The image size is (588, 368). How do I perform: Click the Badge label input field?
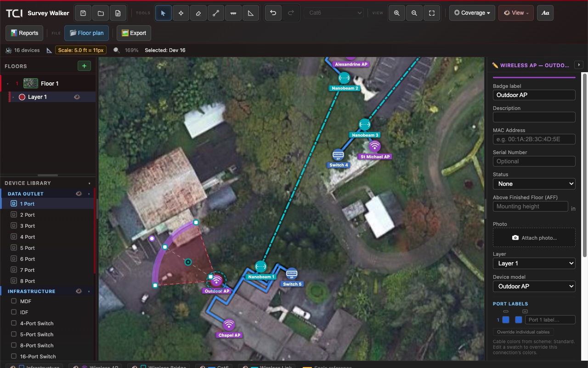[x=534, y=95]
